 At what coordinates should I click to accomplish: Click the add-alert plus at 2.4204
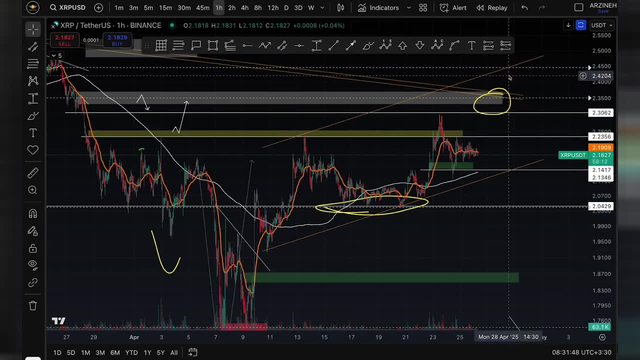point(583,76)
